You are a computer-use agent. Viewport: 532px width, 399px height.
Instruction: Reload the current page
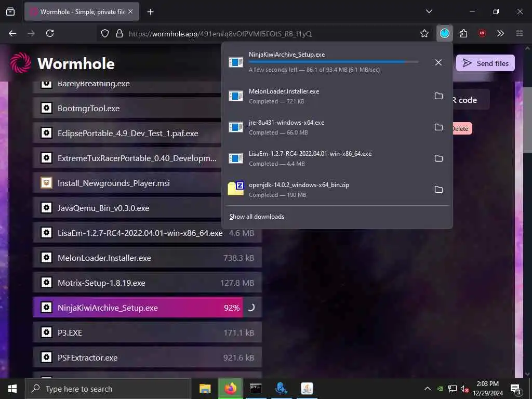(x=50, y=33)
